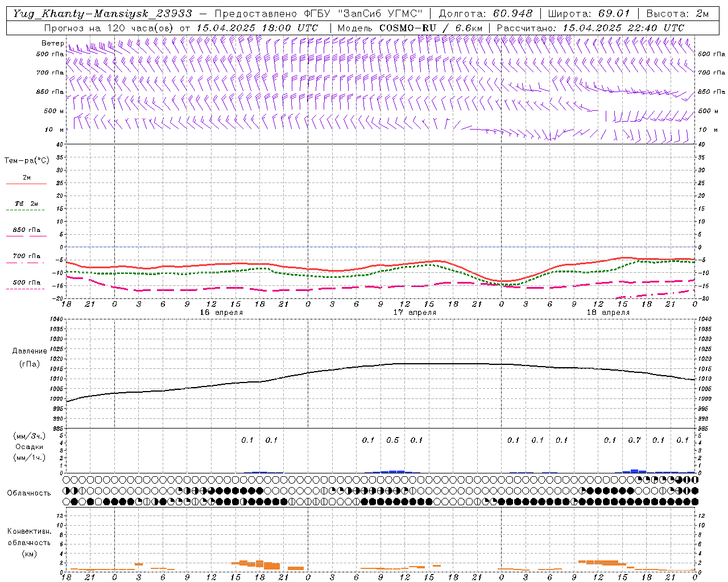728x582 pixels.
Task: Select the 'Долгота: 60.948' header text
Action: pos(485,14)
